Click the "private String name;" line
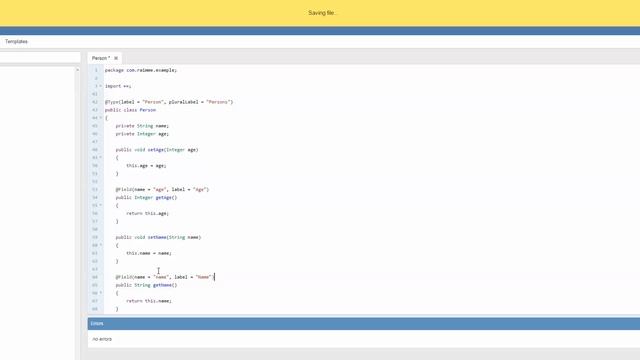 (142, 126)
